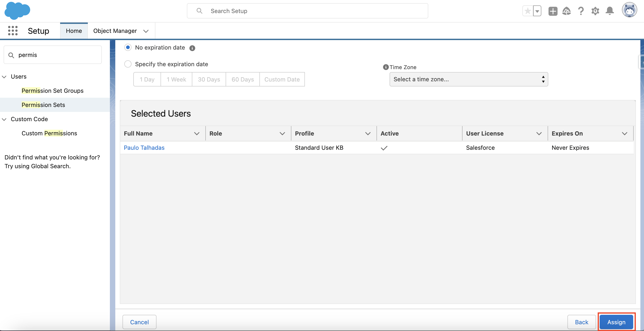Screen dimensions: 644x331
Task: Open Profile column menu chevron
Action: pos(368,134)
